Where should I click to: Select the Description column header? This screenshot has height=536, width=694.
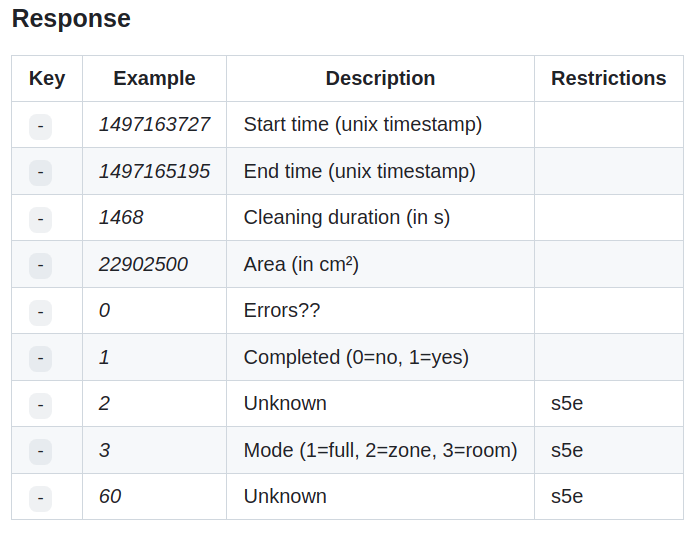click(x=380, y=78)
